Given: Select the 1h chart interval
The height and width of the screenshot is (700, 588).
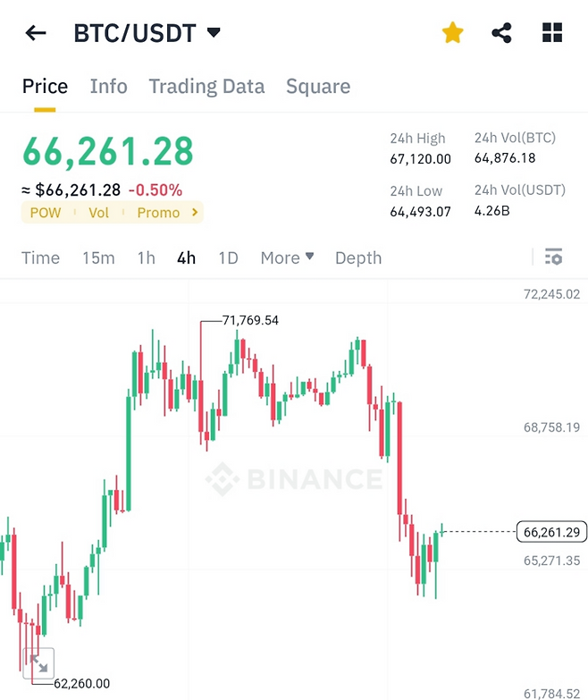Looking at the screenshot, I should click(146, 257).
